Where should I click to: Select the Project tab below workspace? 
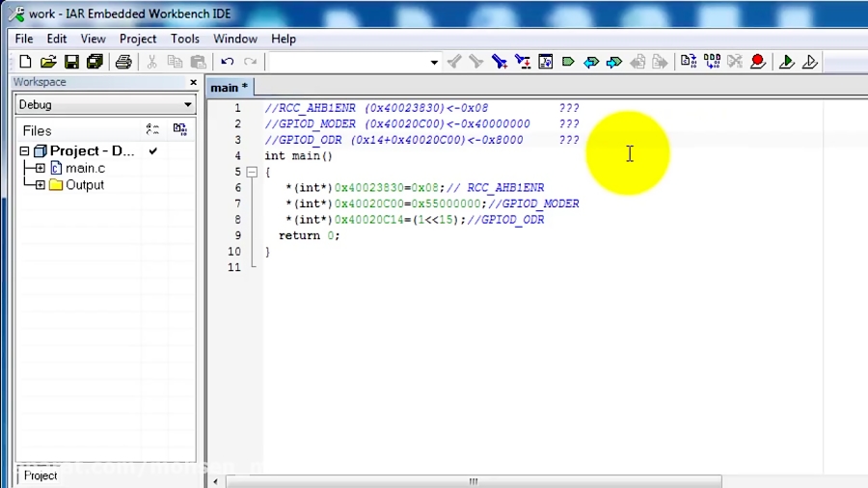[41, 475]
